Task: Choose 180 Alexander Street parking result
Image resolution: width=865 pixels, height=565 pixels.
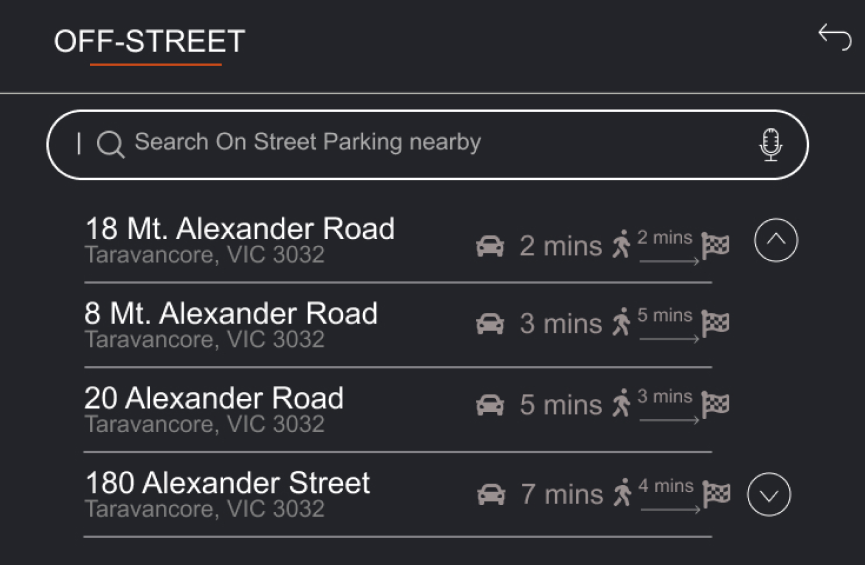Action: (x=228, y=494)
